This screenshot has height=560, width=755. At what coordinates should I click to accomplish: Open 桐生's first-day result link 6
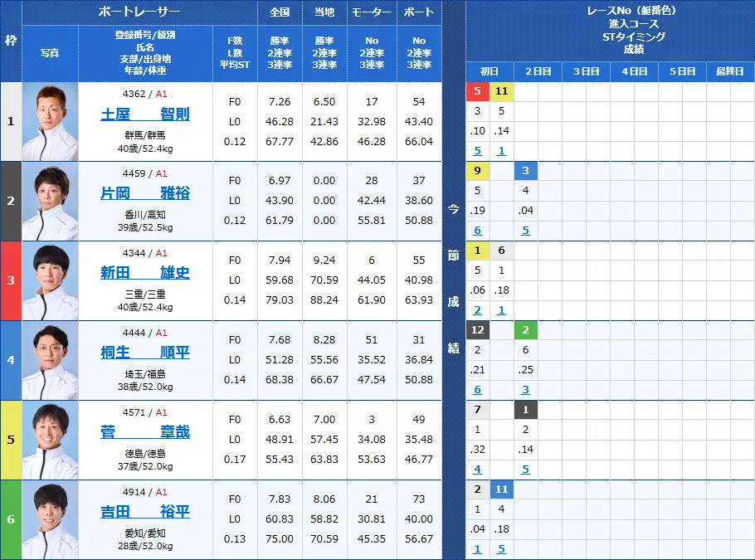point(477,390)
